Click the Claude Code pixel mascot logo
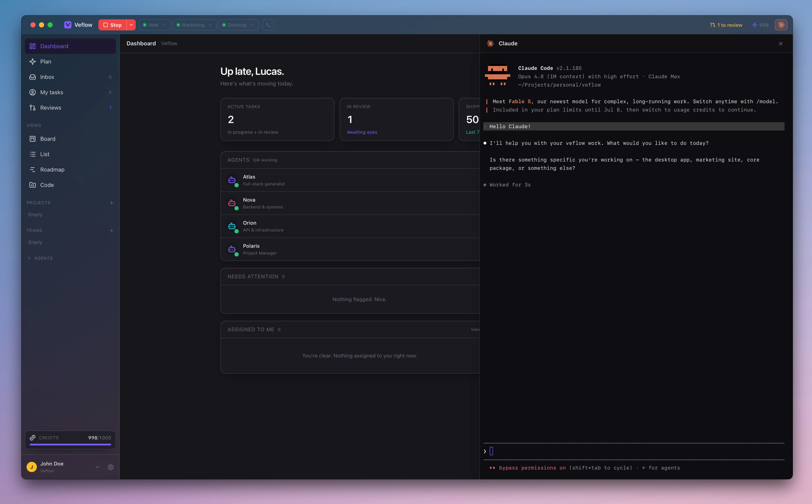 pyautogui.click(x=497, y=75)
